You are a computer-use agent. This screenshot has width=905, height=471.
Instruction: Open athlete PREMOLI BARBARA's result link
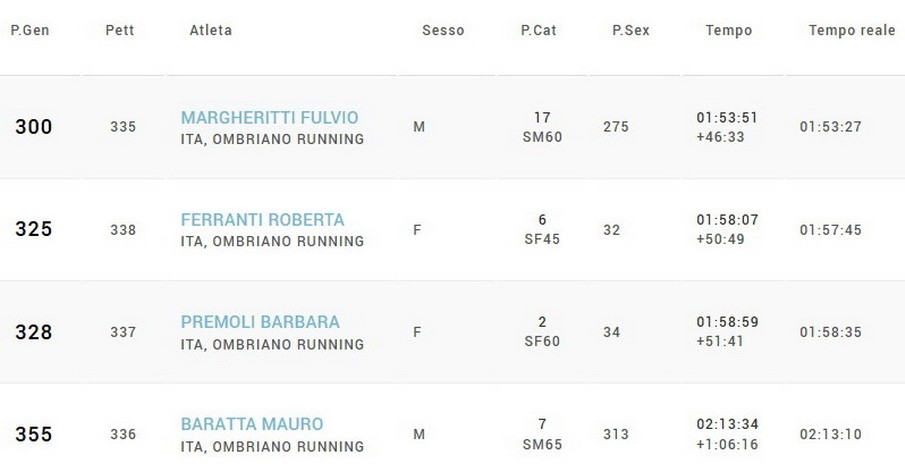(260, 322)
